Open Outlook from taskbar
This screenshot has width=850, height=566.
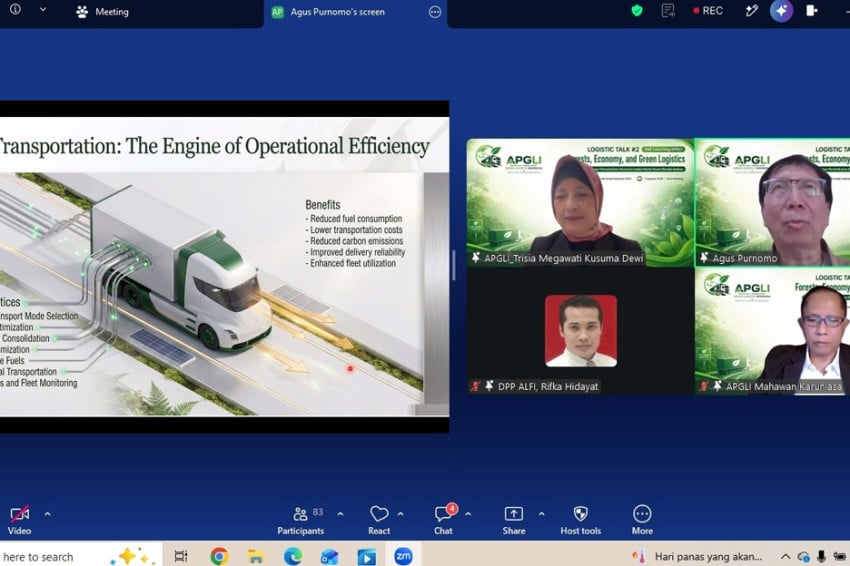(329, 556)
